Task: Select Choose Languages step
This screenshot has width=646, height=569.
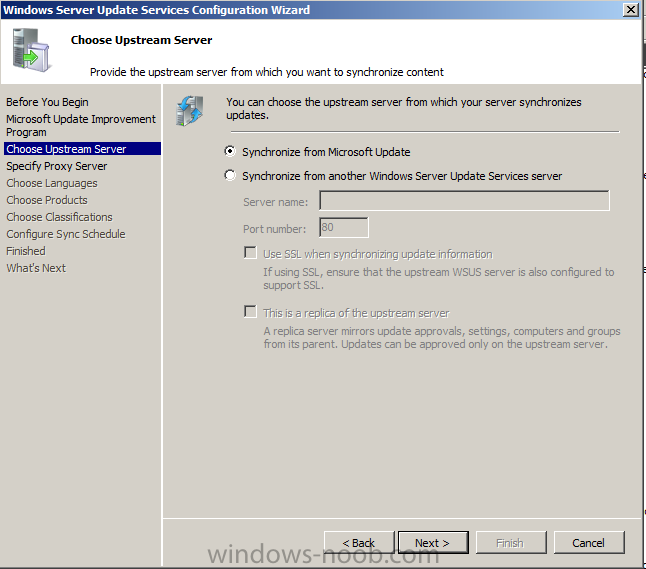Action: click(x=52, y=183)
